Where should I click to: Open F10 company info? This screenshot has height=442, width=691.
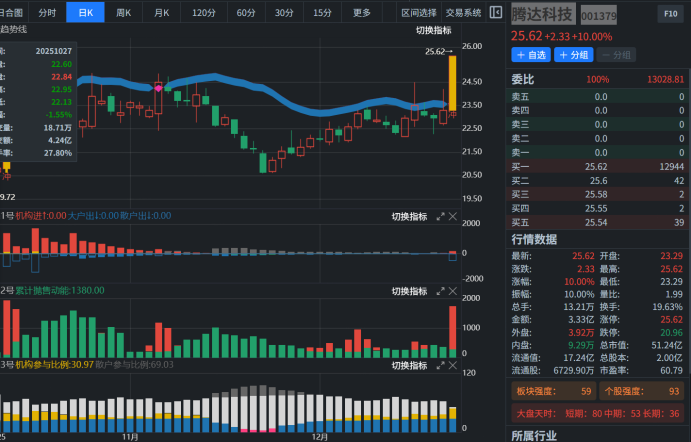[670, 14]
